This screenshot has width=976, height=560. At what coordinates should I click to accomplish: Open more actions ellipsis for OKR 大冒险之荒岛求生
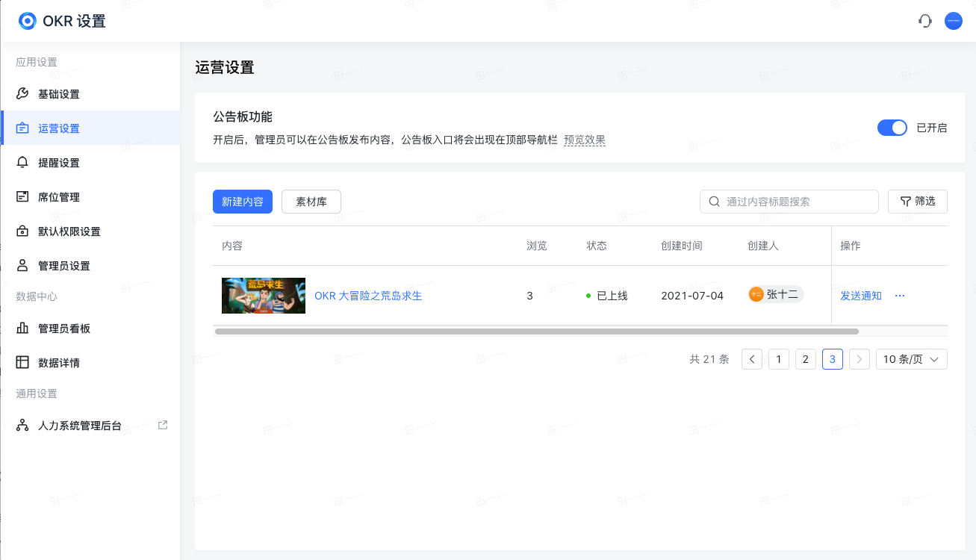click(900, 296)
